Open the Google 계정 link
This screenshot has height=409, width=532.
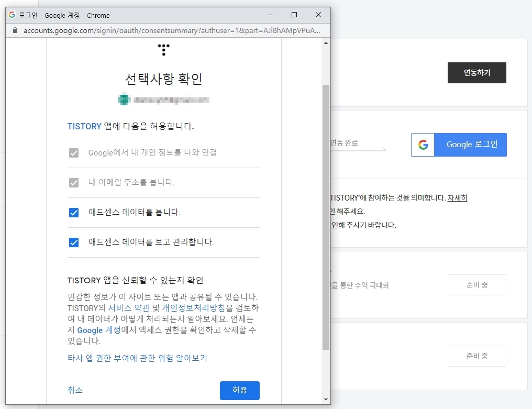(x=99, y=330)
